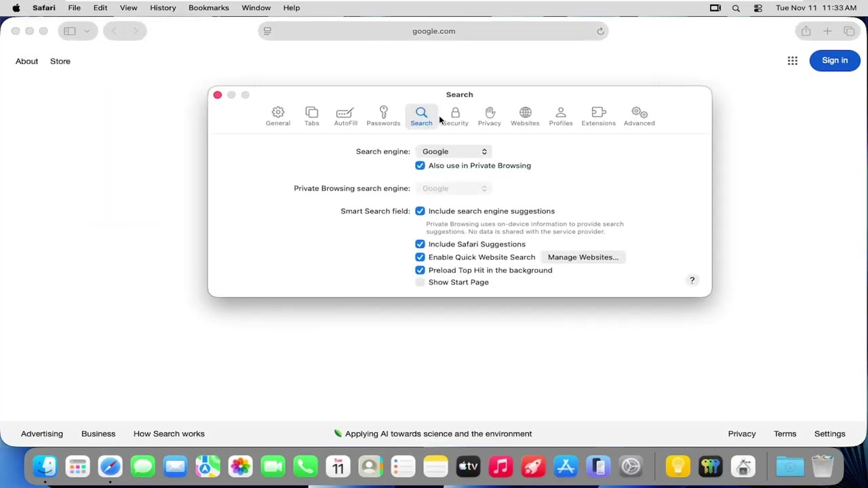Open Messages from the Dock
868x488 pixels.
pos(143,466)
